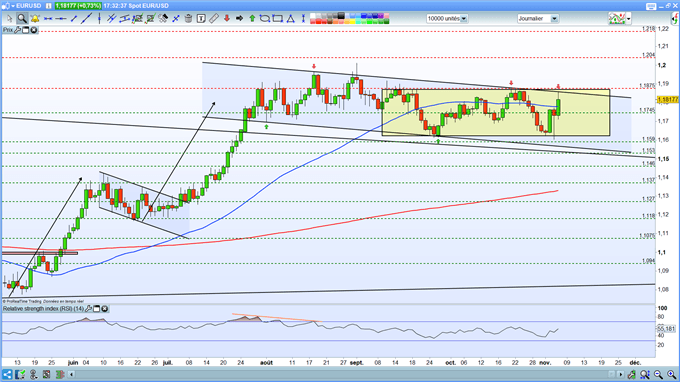The height and width of the screenshot is (382, 680).
Task: Open the Journalier timeframe dropdown
Action: [x=554, y=19]
